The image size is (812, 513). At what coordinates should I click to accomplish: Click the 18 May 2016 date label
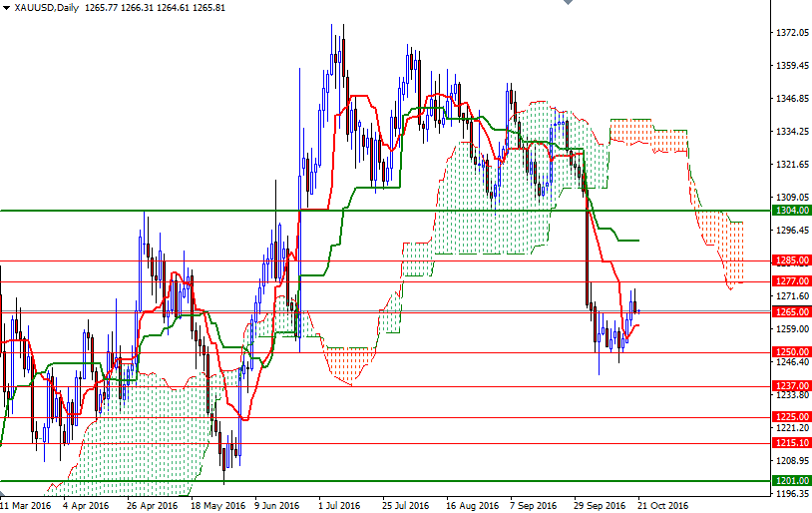pos(217,505)
